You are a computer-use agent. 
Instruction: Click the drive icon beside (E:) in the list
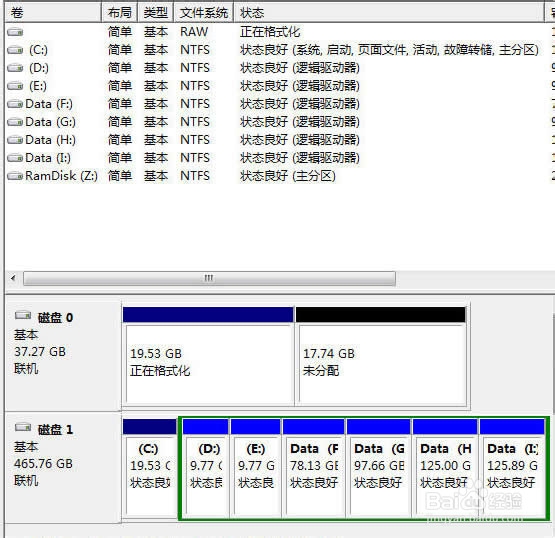15,86
